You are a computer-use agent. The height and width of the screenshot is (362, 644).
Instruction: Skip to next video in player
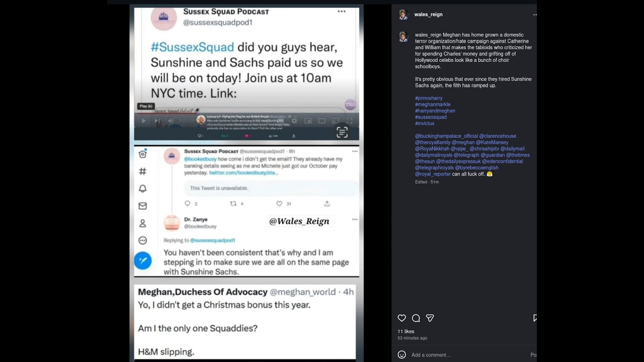click(x=157, y=121)
